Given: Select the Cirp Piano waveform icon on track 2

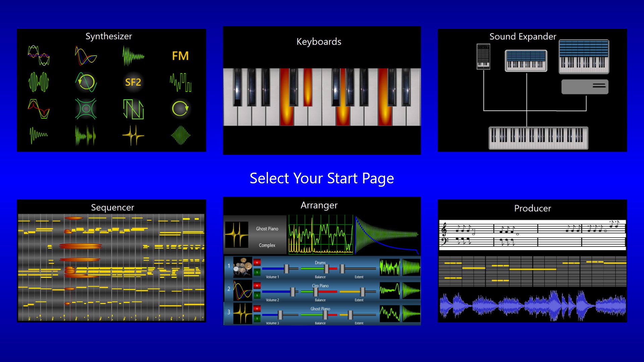Looking at the screenshot, I should point(243,290).
